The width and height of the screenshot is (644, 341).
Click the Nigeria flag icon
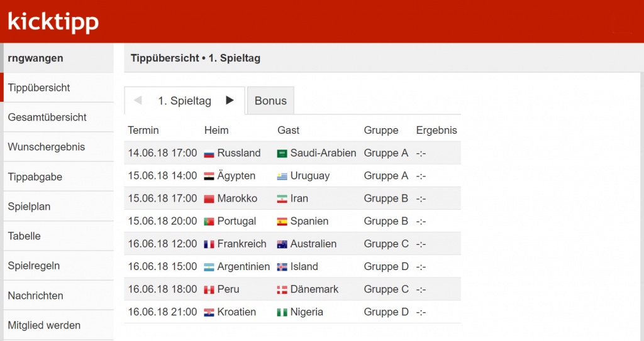tap(282, 313)
